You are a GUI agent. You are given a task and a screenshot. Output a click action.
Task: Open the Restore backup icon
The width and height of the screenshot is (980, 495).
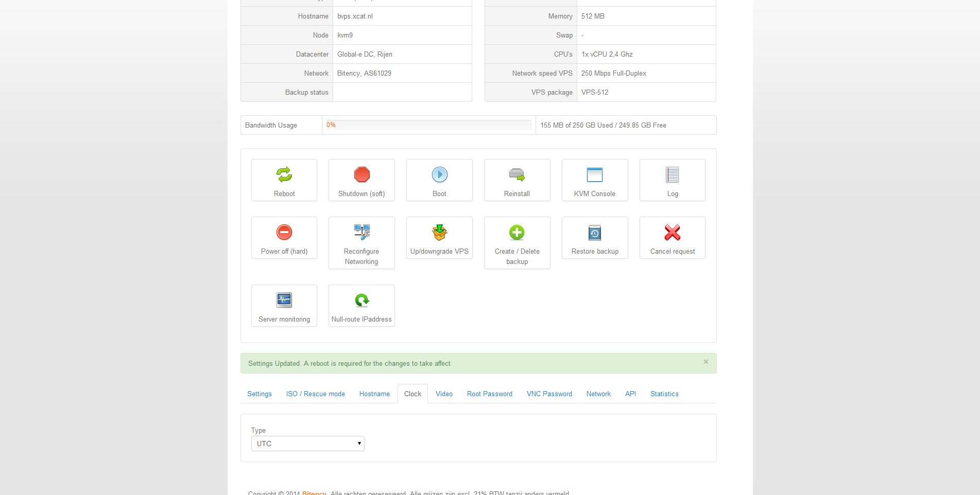(595, 233)
